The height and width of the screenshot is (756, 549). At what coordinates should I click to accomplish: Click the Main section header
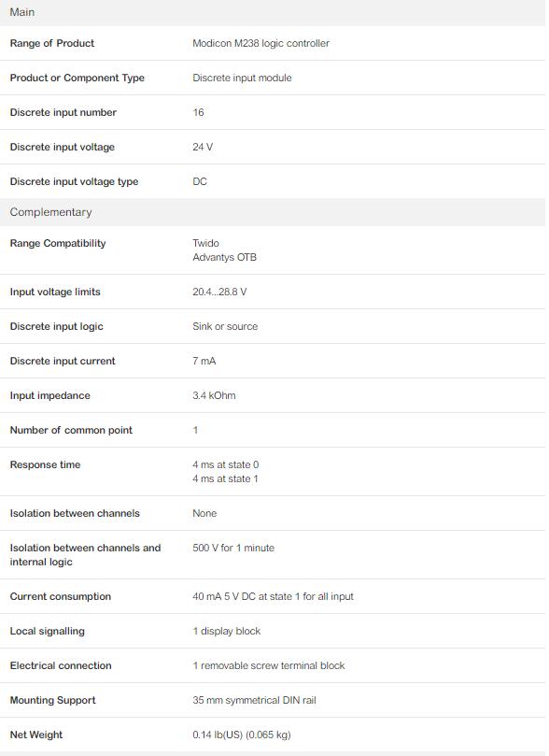(x=22, y=12)
